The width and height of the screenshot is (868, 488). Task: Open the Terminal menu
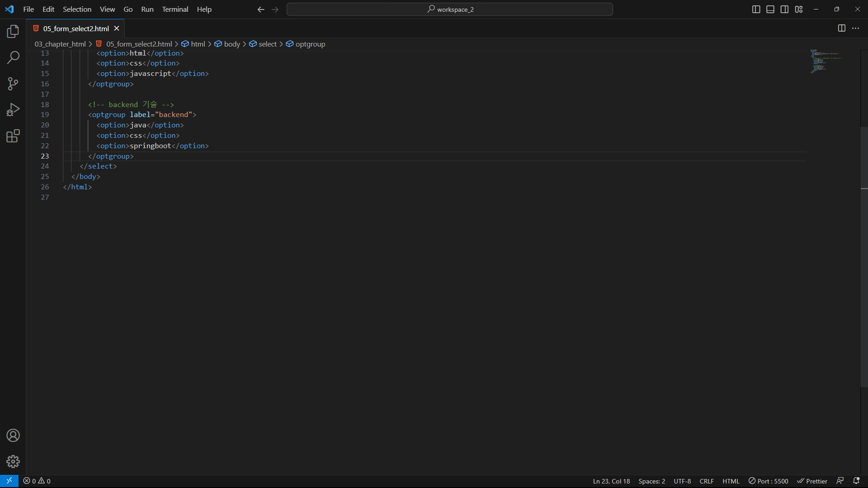pos(175,9)
